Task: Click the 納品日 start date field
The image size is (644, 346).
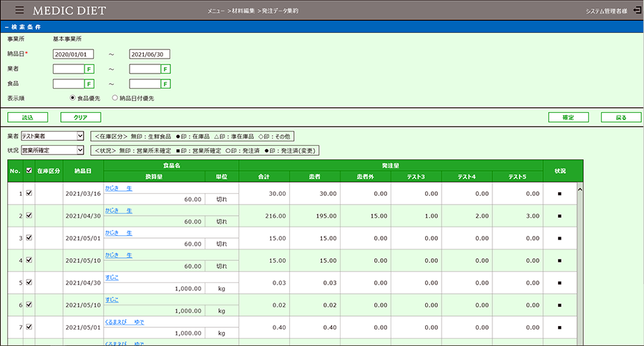Action: [x=73, y=54]
